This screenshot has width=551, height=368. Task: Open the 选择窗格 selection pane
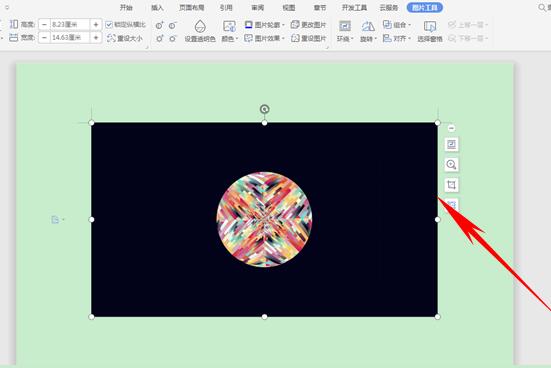pyautogui.click(x=430, y=32)
